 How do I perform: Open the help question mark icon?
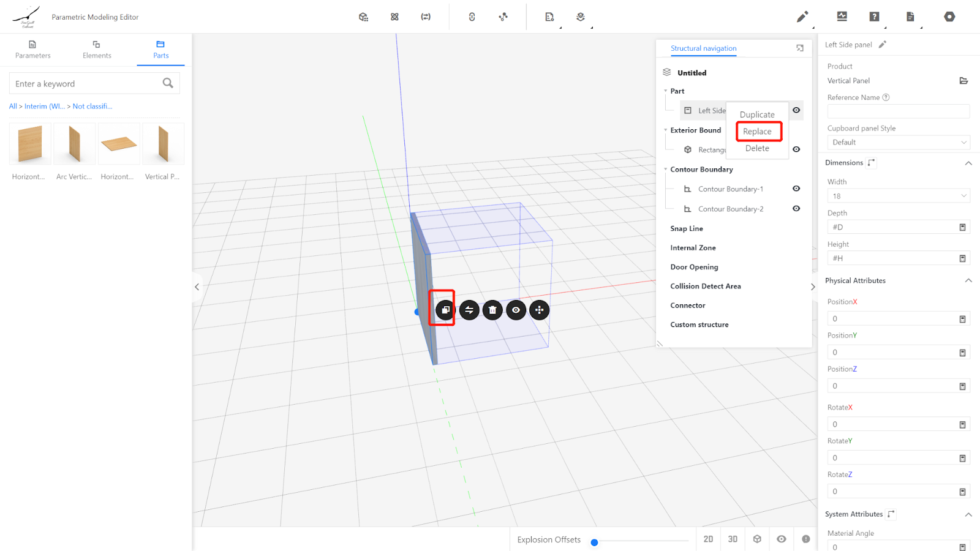point(874,17)
